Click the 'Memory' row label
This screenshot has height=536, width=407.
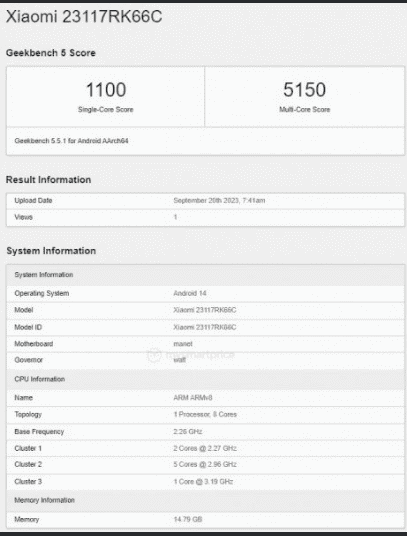pyautogui.click(x=27, y=520)
